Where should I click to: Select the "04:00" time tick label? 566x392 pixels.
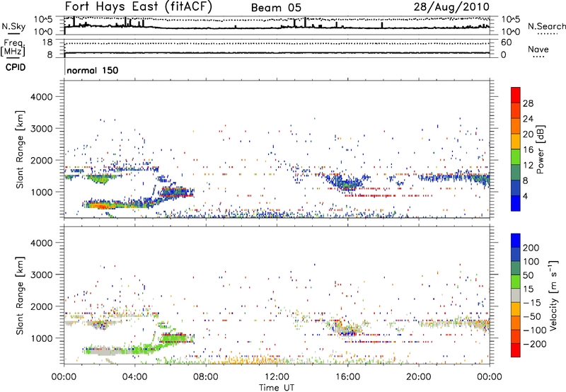coord(134,377)
